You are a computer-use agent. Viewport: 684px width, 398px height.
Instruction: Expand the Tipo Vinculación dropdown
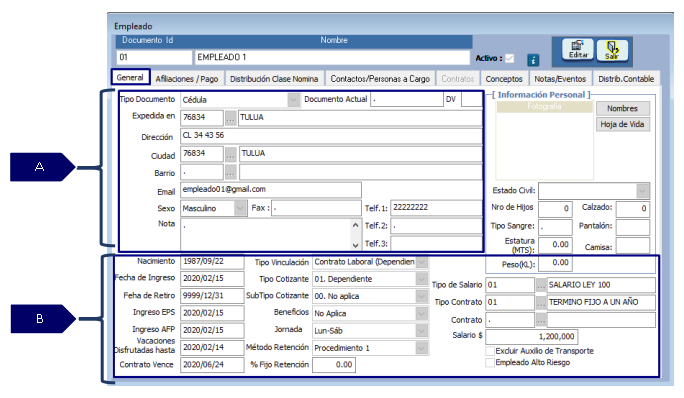[x=421, y=262]
